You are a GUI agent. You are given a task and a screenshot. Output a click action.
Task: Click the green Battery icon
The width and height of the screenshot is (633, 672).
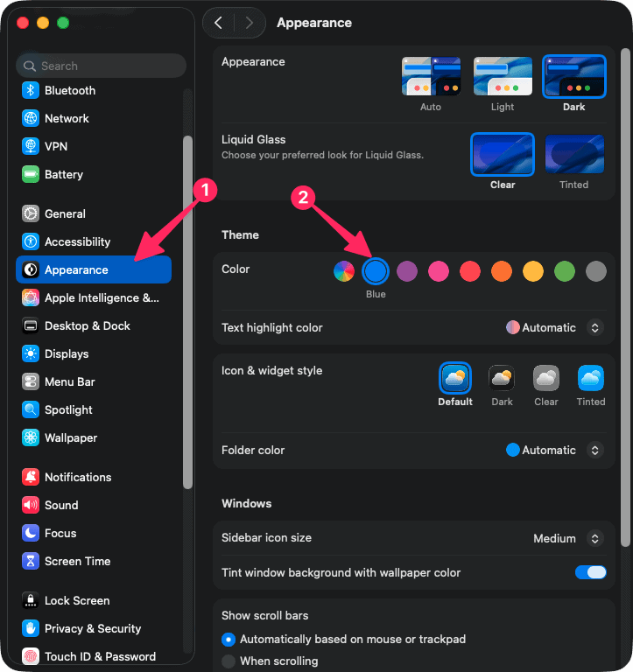tap(31, 174)
